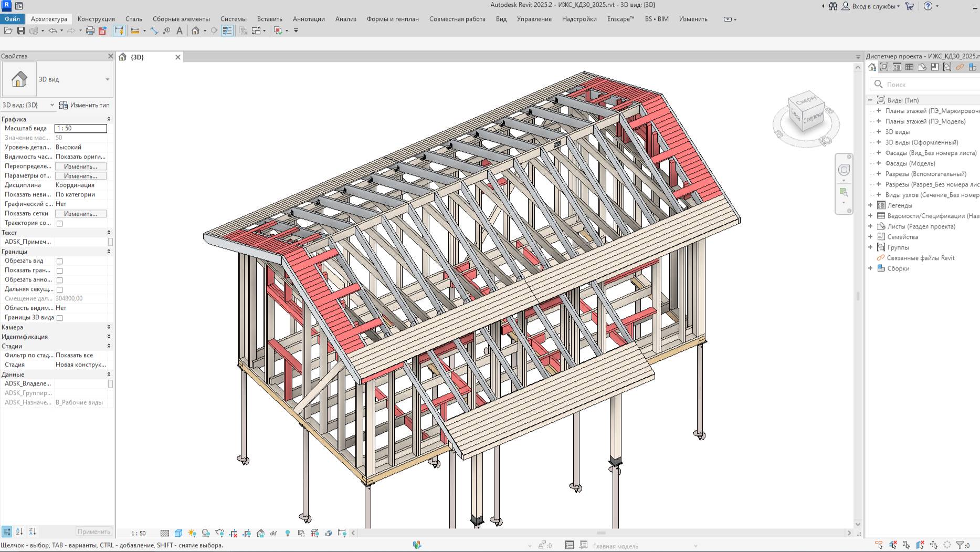Click the Temporary Hide/Isolate glasses icon
Viewport: 980px width, 552px height.
[273, 533]
